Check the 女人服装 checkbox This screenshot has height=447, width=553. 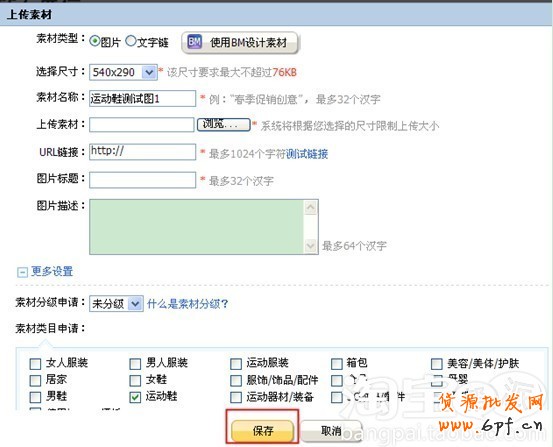tap(35, 364)
